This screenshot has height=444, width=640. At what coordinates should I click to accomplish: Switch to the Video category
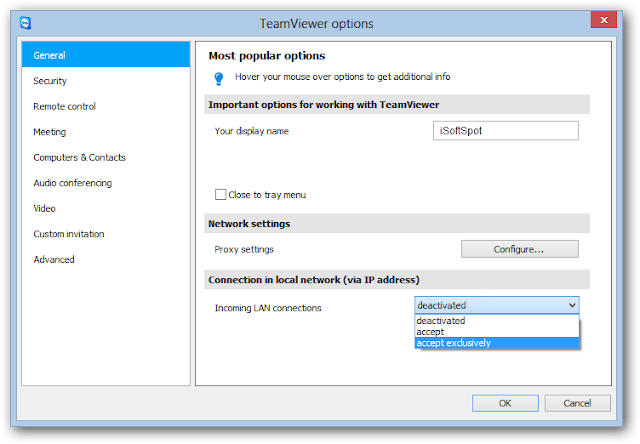(x=106, y=208)
